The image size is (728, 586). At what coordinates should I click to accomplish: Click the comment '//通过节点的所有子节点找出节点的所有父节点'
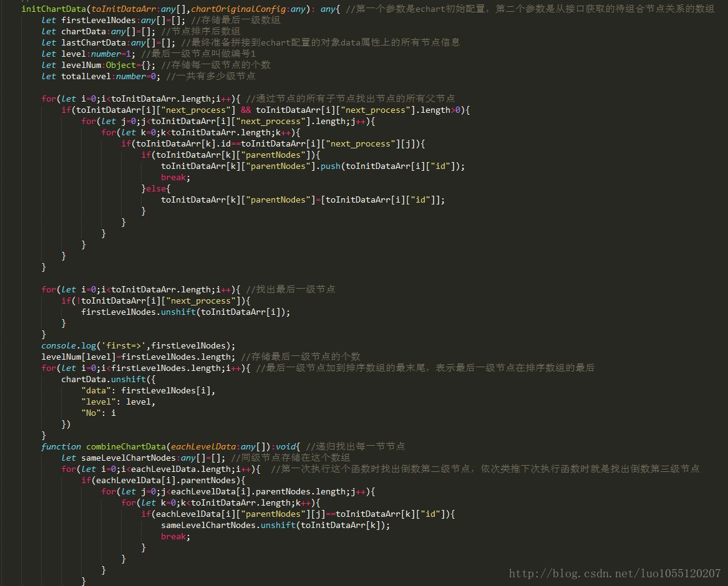pyautogui.click(x=351, y=98)
